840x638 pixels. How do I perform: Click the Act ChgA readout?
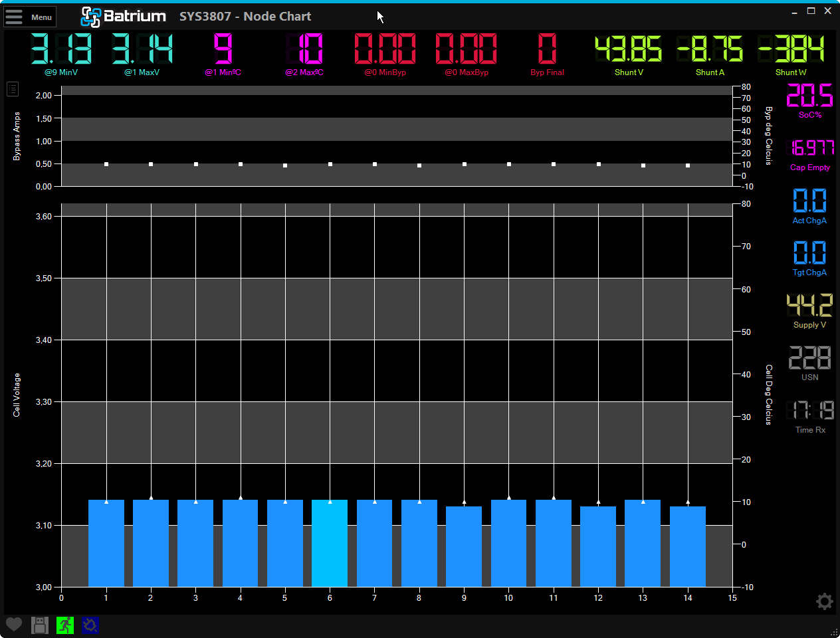pyautogui.click(x=810, y=206)
